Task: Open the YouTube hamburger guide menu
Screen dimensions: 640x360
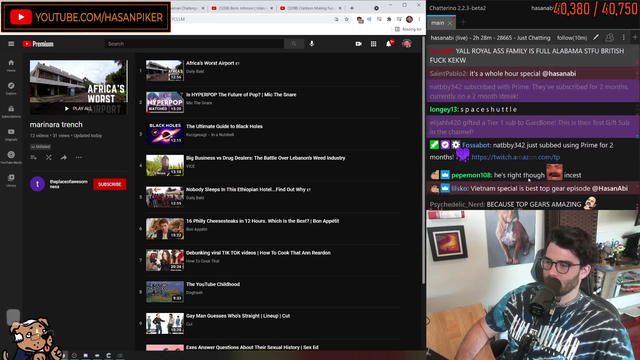Action: point(11,44)
